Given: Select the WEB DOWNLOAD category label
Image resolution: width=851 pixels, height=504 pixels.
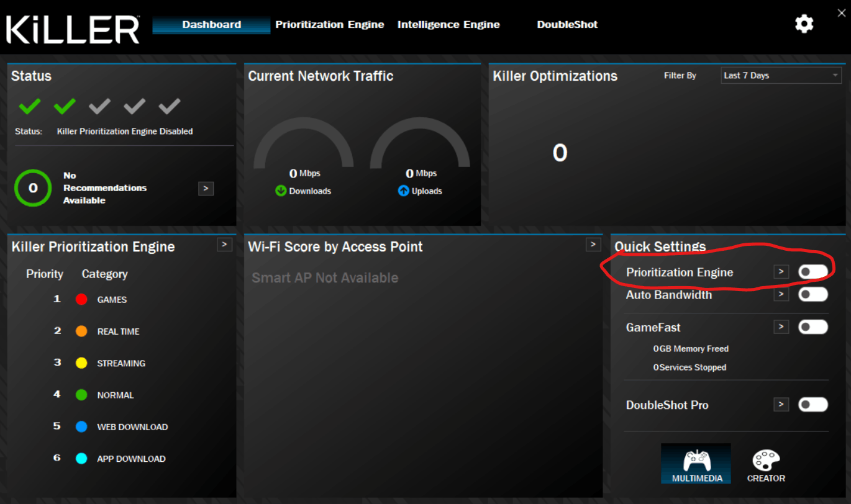Looking at the screenshot, I should click(x=132, y=427).
